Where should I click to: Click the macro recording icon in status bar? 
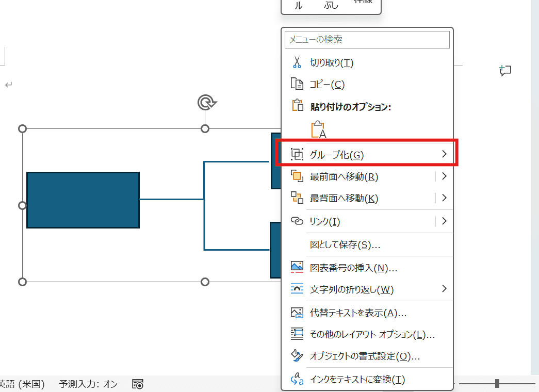coord(138,384)
